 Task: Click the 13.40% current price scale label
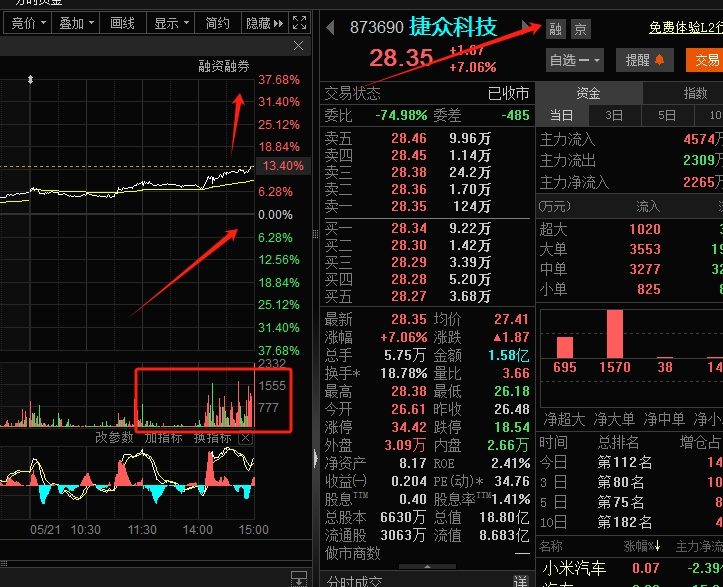(283, 166)
